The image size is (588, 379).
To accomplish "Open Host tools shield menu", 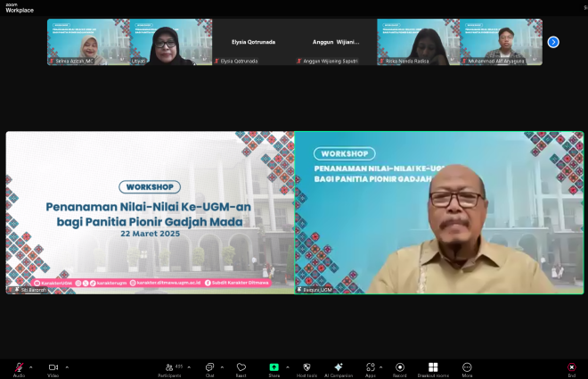I will point(306,367).
